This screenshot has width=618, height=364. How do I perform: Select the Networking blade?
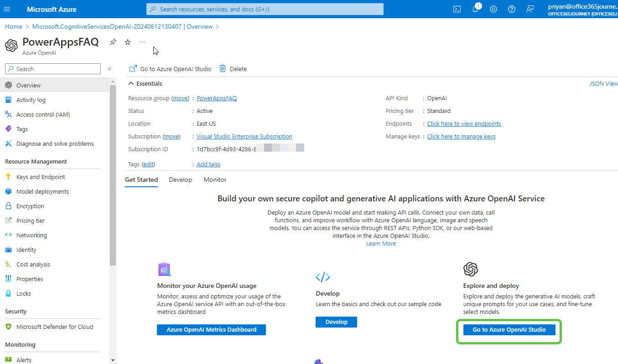point(32,235)
